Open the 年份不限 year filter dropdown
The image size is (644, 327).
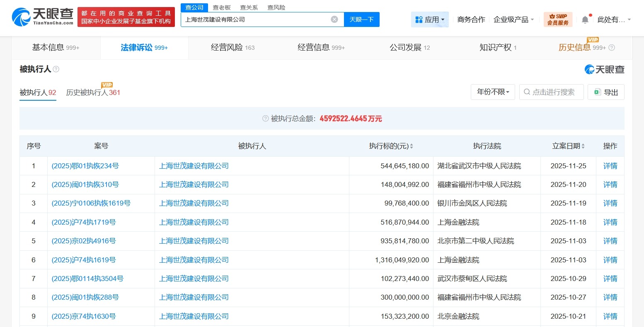coord(493,92)
